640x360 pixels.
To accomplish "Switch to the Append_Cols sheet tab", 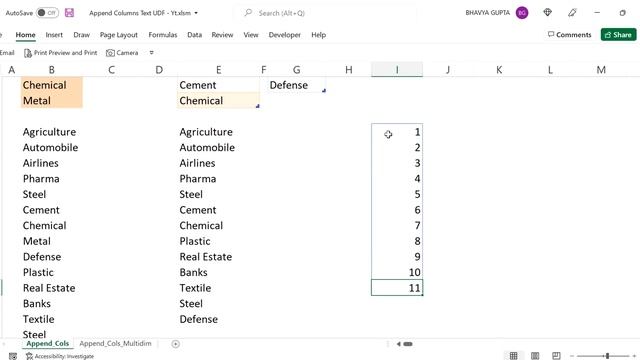I will tap(47, 344).
